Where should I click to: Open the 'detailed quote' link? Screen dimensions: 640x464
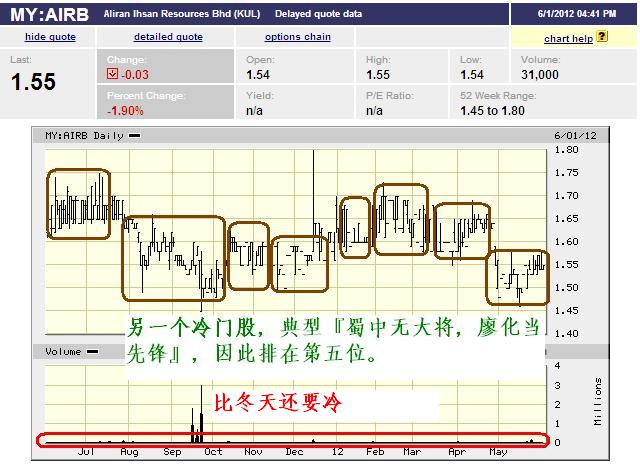168,37
